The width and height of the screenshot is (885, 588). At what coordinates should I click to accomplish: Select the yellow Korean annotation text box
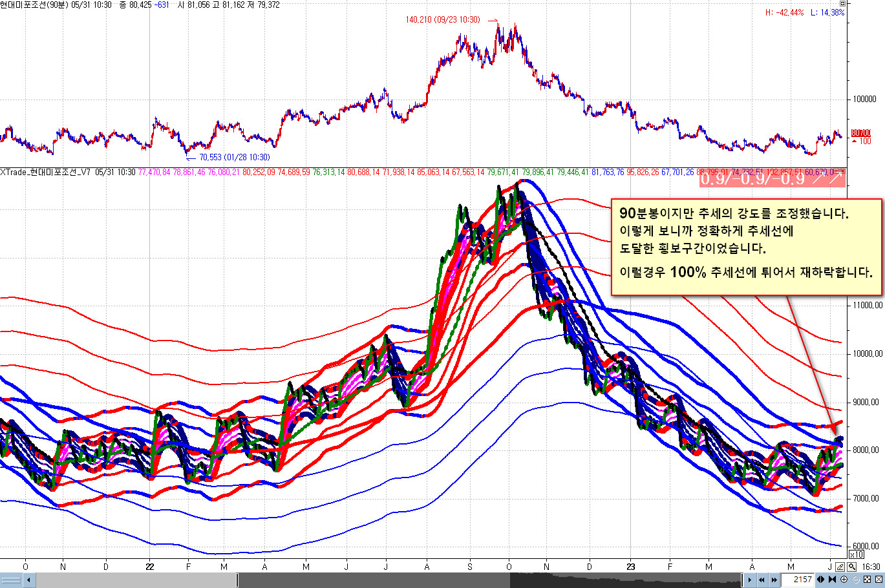click(746, 247)
